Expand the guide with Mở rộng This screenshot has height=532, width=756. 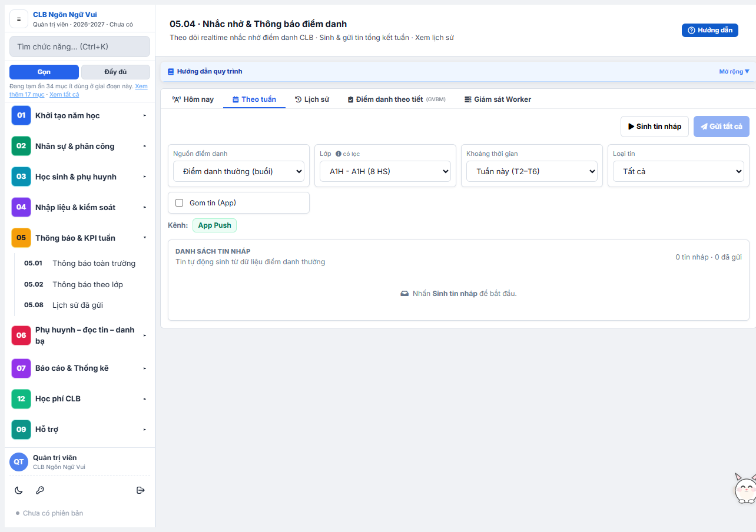(x=734, y=72)
